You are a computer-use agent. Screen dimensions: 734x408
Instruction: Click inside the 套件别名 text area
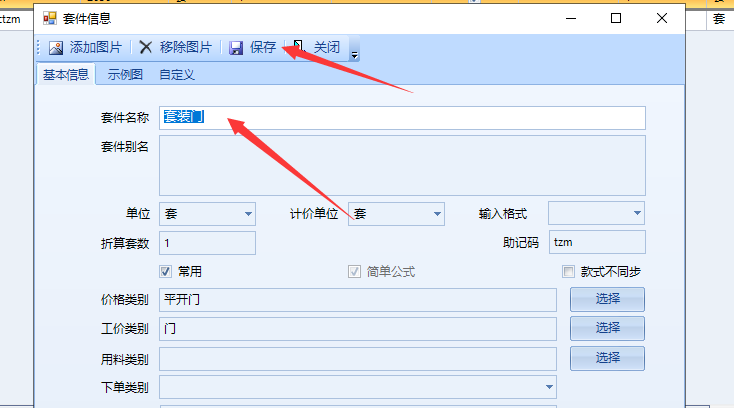coord(402,165)
